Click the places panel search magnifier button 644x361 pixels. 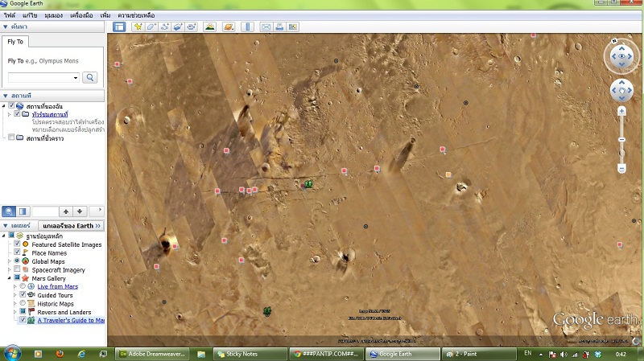pyautogui.click(x=9, y=211)
